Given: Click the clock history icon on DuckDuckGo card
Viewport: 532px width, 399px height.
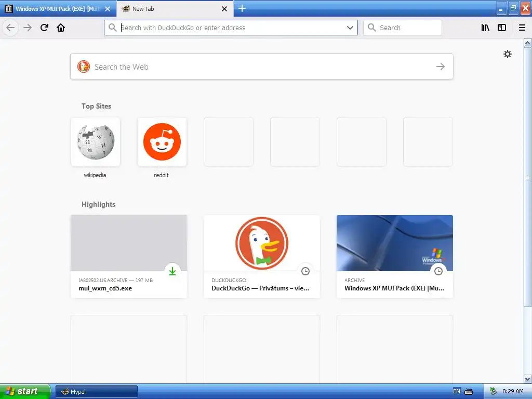Looking at the screenshot, I should pos(305,271).
